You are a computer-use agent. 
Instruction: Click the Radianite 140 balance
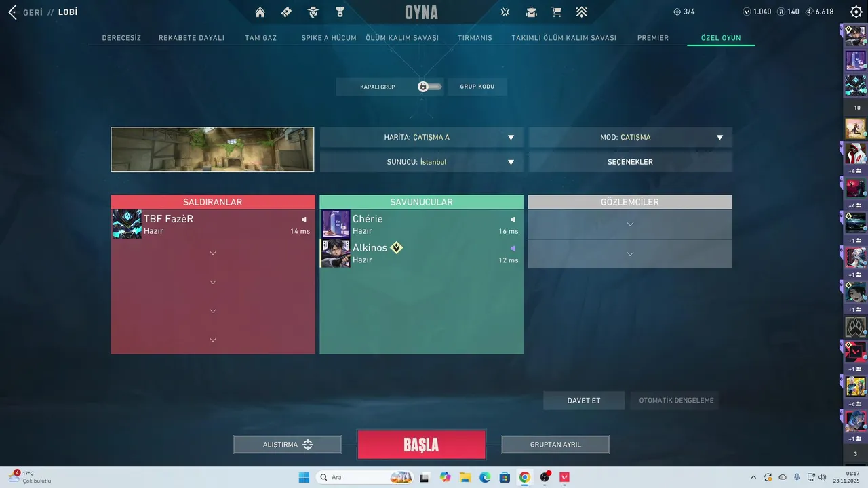pyautogui.click(x=789, y=12)
